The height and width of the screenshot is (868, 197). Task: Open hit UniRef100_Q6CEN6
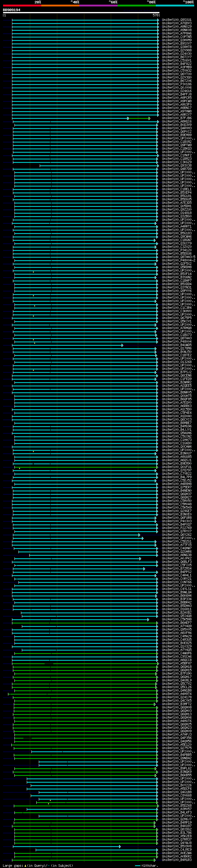pyautogui.click(x=176, y=376)
